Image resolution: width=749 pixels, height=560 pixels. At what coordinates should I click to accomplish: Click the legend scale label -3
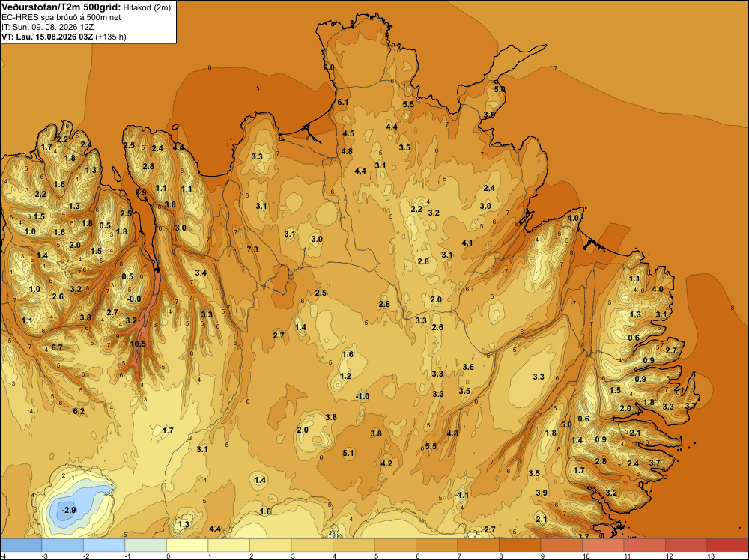click(x=44, y=556)
